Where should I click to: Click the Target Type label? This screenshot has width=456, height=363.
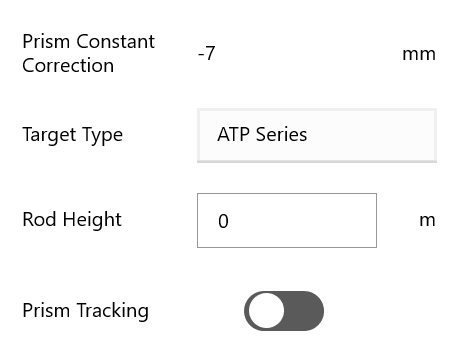(73, 135)
